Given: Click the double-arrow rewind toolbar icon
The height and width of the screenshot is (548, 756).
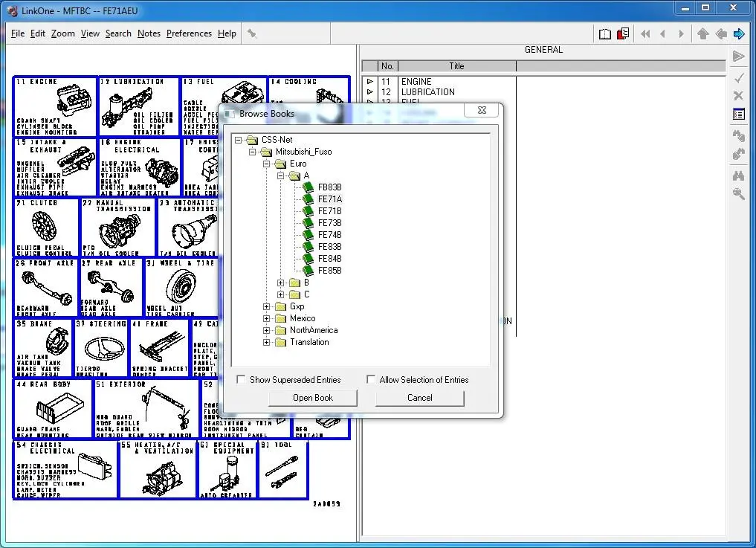Looking at the screenshot, I should pos(645,33).
